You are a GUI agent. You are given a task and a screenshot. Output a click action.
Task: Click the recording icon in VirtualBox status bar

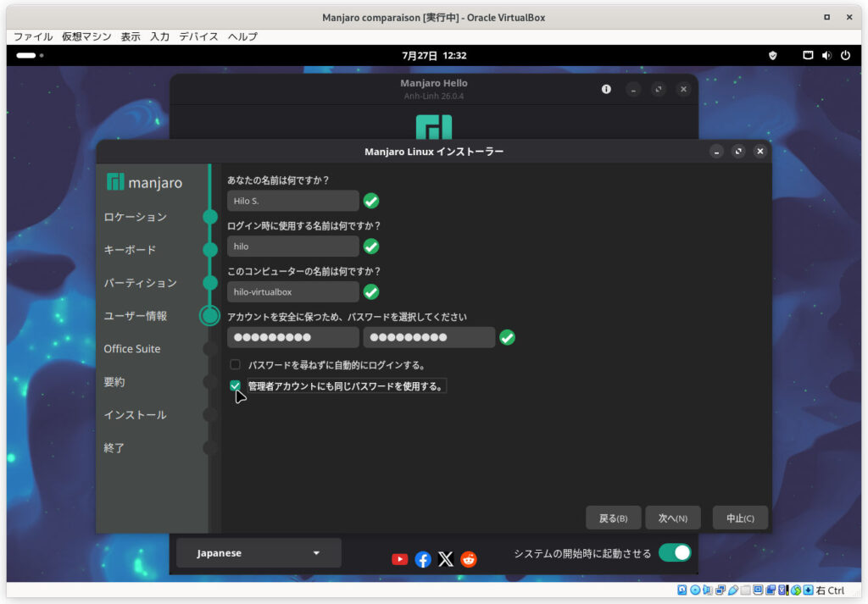[771, 590]
